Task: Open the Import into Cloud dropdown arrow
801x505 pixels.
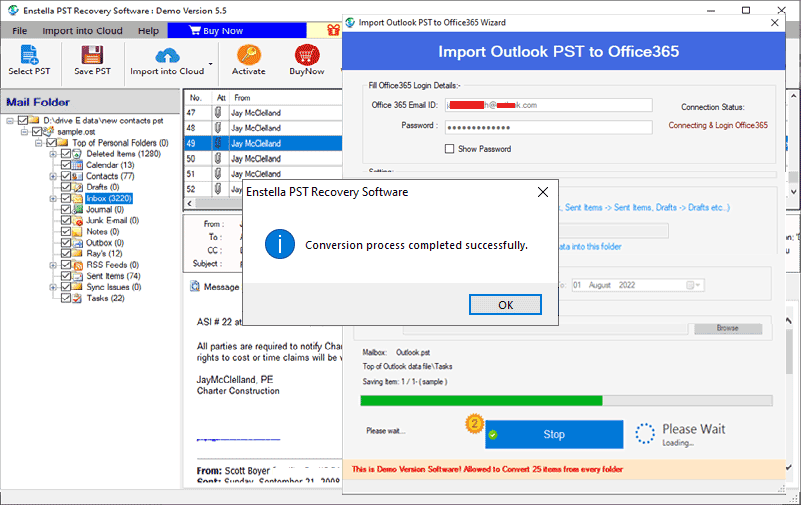Action: coord(212,72)
